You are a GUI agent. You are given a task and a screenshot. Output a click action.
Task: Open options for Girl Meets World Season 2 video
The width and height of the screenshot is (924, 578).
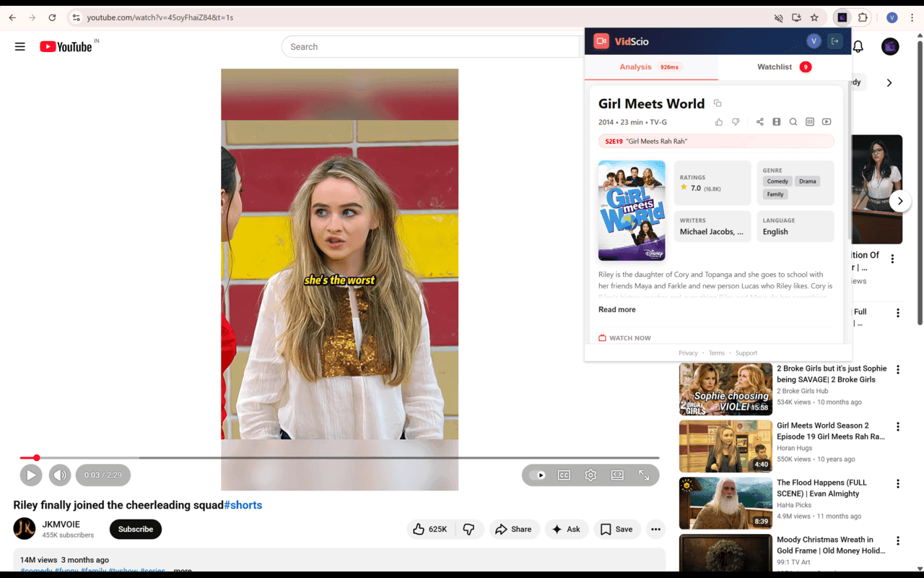tap(898, 427)
